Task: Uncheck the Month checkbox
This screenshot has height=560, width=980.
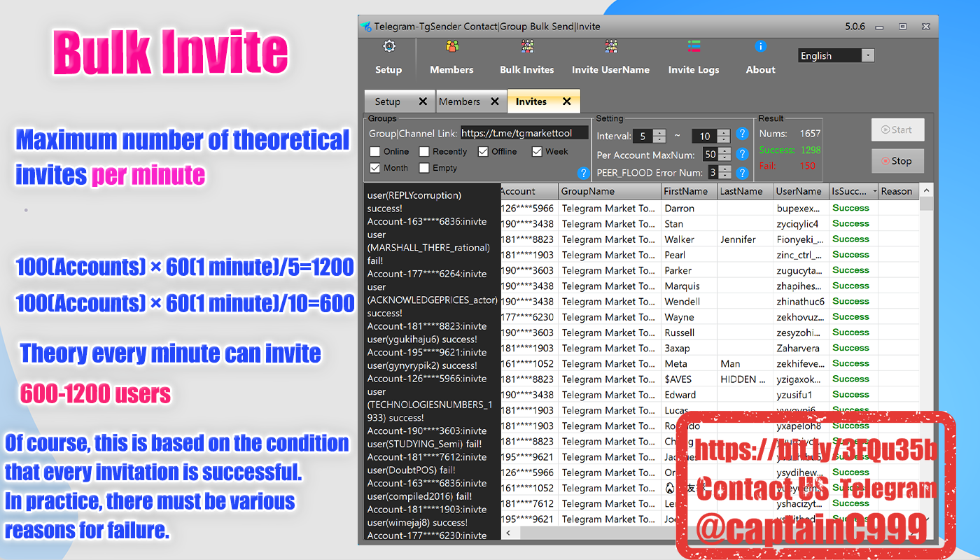Action: 375,168
